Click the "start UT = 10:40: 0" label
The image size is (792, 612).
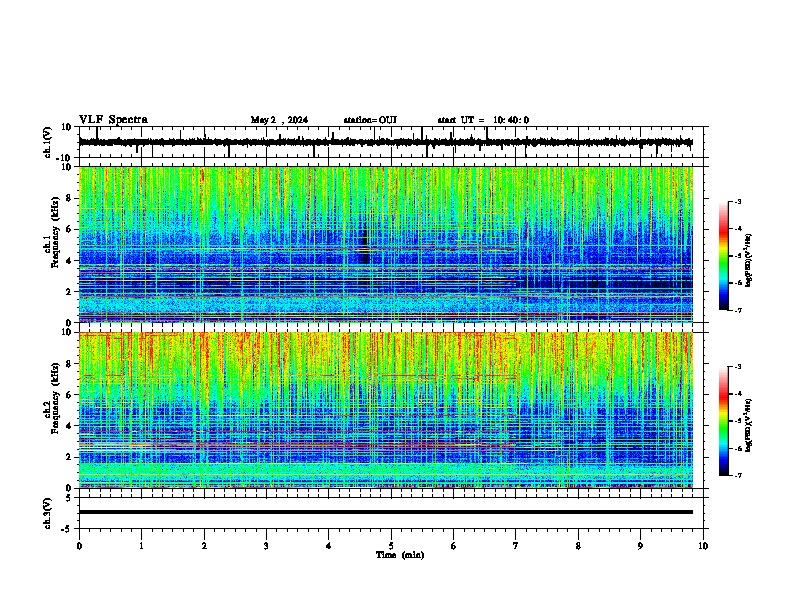click(483, 120)
